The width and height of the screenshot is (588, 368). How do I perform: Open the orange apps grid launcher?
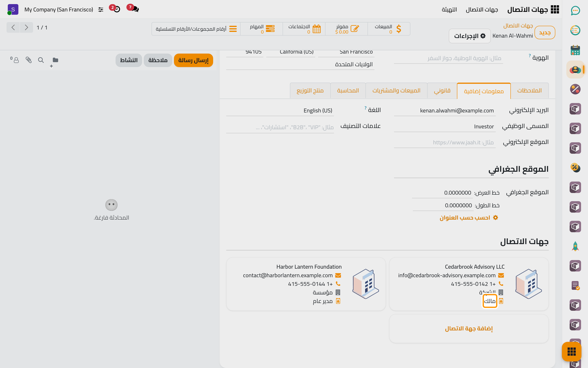point(571,351)
